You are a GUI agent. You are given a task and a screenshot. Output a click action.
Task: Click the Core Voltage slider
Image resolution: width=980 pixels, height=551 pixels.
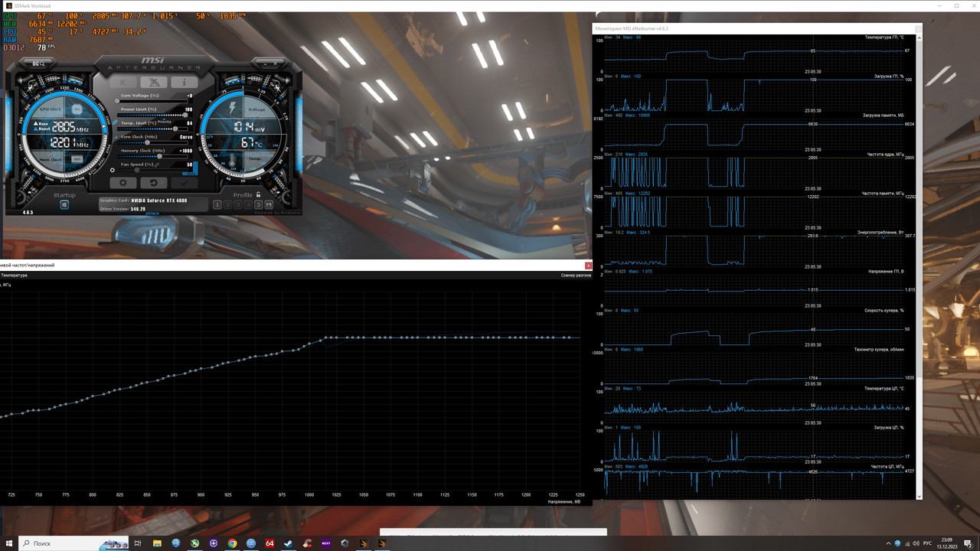click(152, 101)
